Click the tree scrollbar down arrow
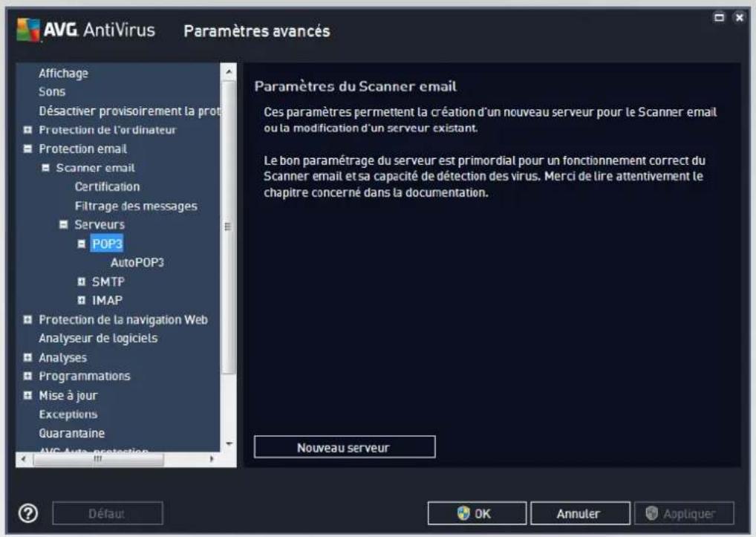 pyautogui.click(x=229, y=443)
